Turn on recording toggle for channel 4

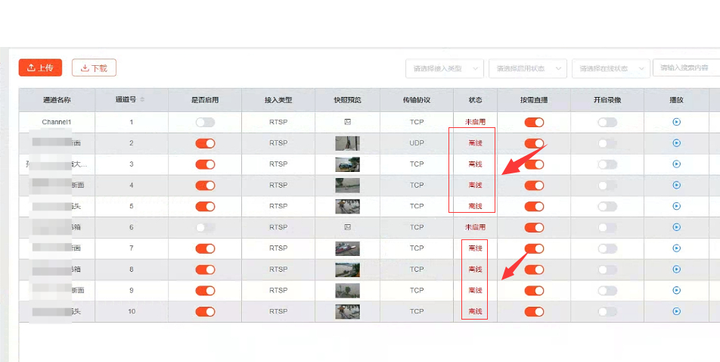(607, 185)
